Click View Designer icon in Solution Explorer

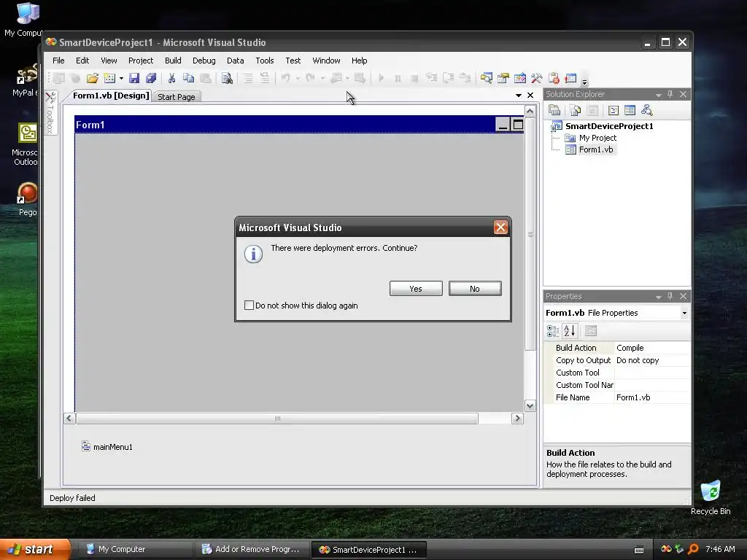coord(630,111)
